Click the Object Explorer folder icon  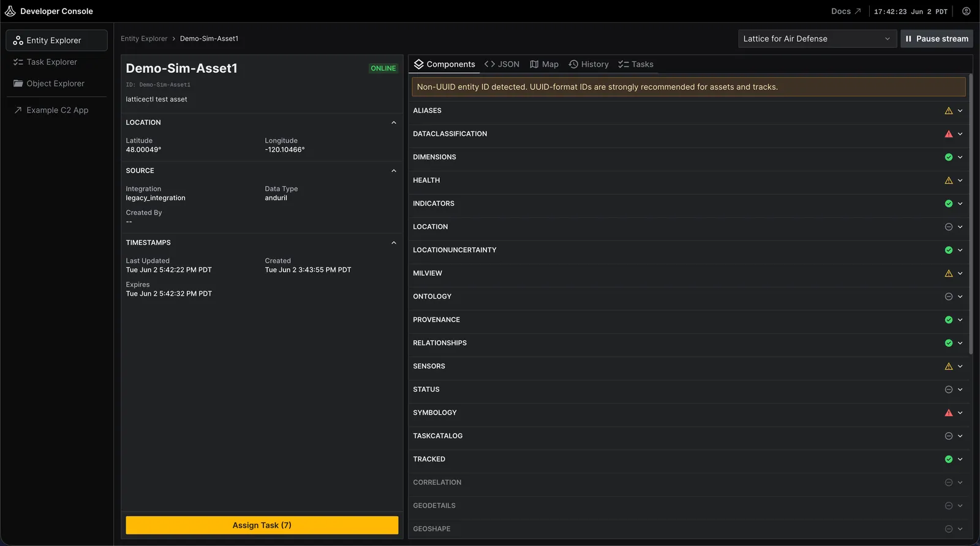click(18, 83)
